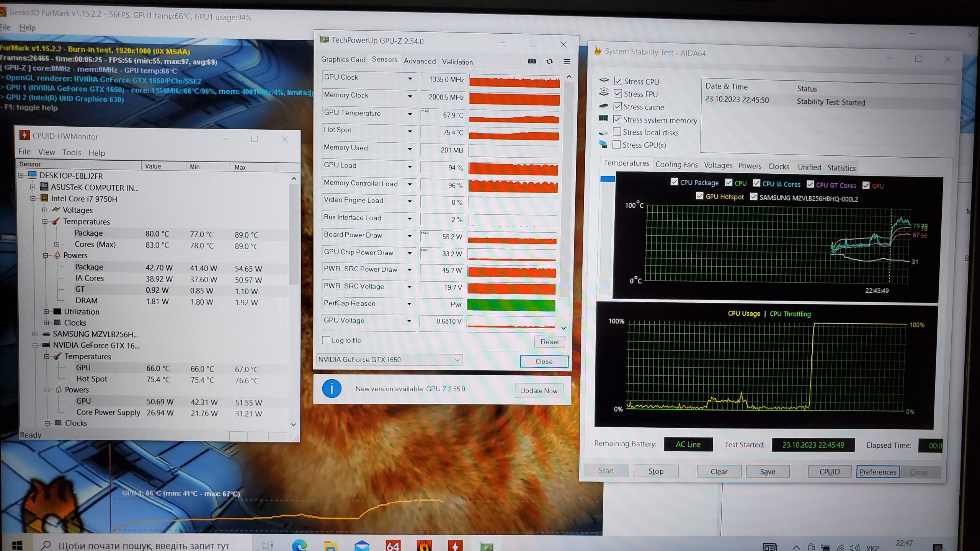Switch to the Cooling Fans tab
Image resolution: width=980 pixels, height=551 pixels.
click(x=676, y=165)
